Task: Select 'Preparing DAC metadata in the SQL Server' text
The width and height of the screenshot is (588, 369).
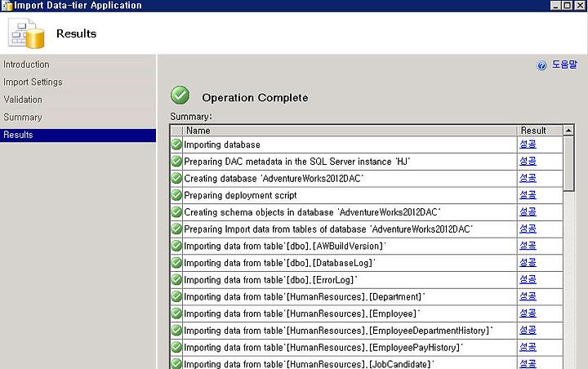Action: tap(297, 162)
